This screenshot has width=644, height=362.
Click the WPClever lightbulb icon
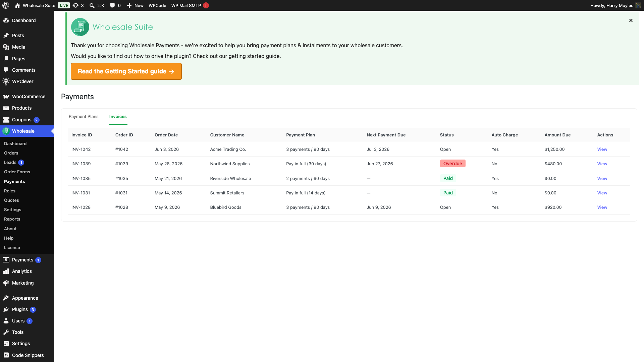(6, 81)
